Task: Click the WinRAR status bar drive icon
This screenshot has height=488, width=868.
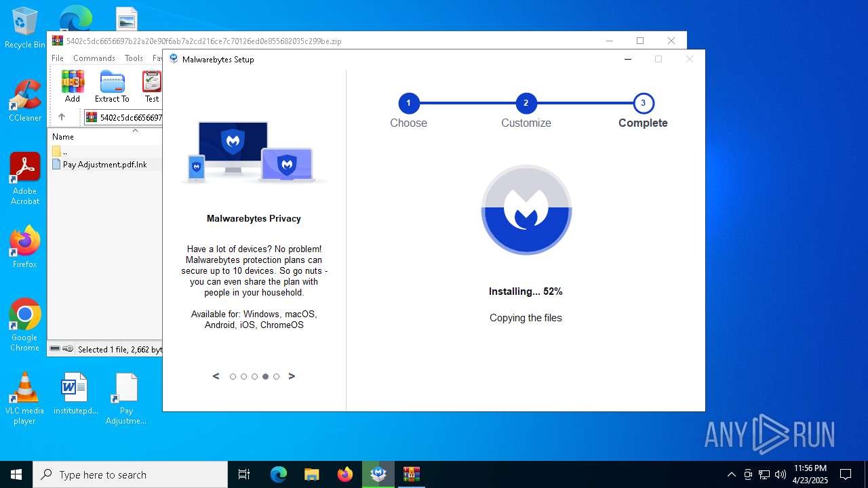Action: click(x=55, y=349)
